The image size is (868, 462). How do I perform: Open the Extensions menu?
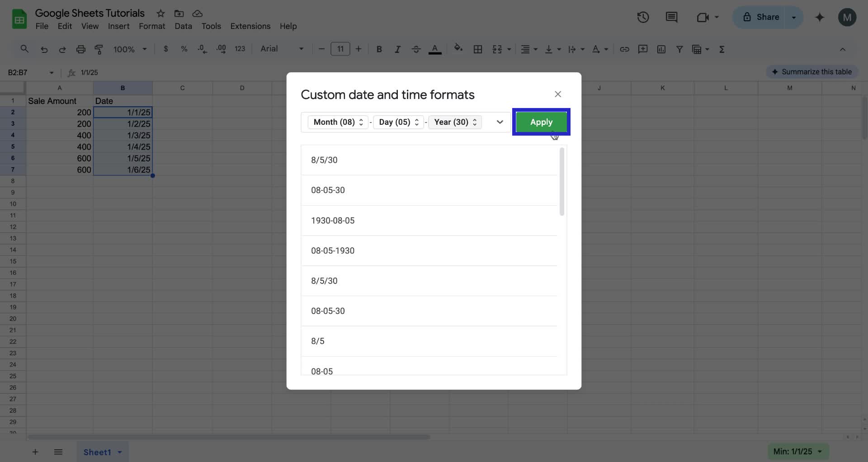click(250, 26)
